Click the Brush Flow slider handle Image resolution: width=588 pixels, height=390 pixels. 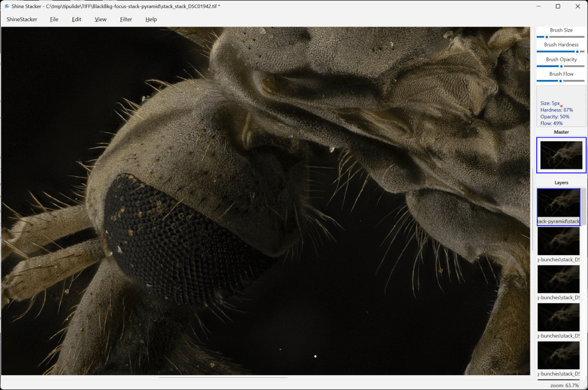click(x=560, y=81)
